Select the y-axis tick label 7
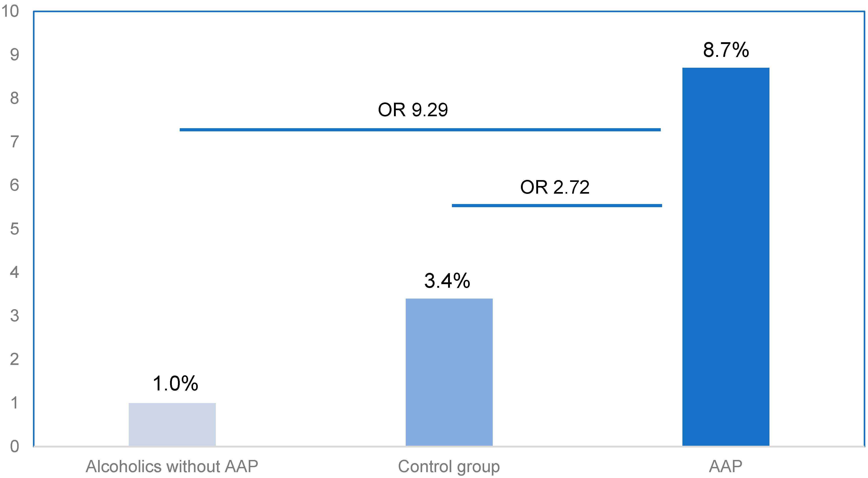Image resolution: width=868 pixels, height=478 pixels. coord(14,142)
